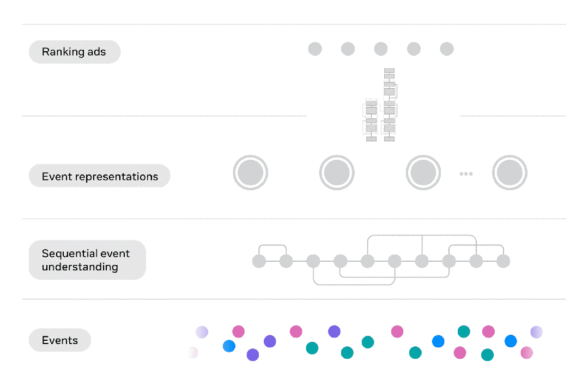Select the leftmost blue event dot

point(229,346)
